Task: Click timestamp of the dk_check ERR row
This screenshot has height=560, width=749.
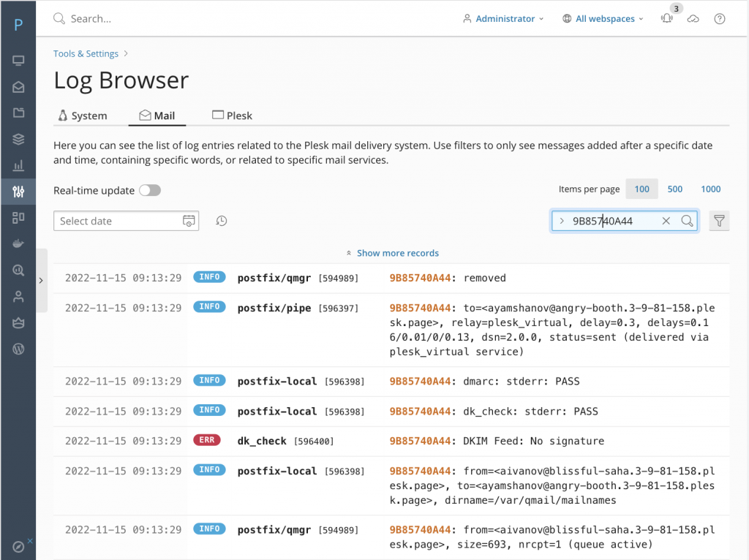Action: pyautogui.click(x=123, y=441)
